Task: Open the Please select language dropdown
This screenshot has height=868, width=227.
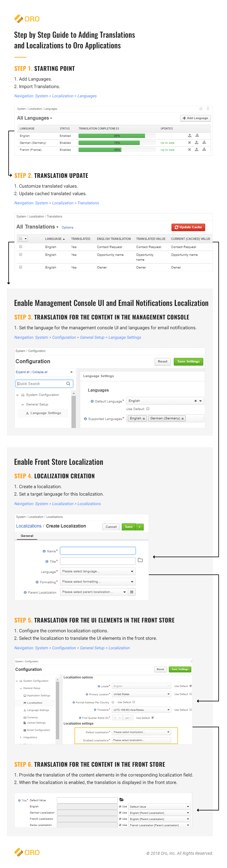Action: tap(98, 571)
